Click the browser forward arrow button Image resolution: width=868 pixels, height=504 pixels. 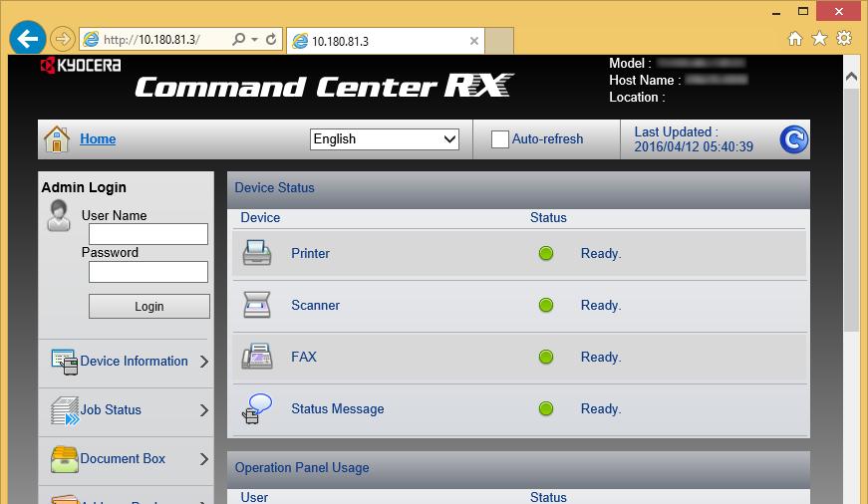62,39
